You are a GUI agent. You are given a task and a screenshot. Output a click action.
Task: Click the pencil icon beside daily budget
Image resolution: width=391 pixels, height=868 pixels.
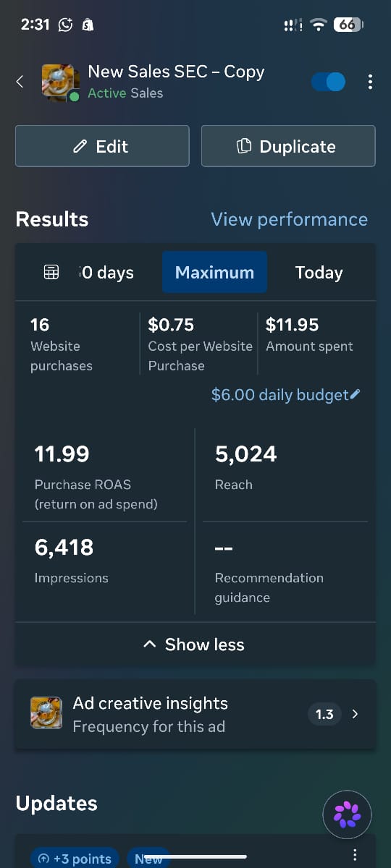pos(355,395)
